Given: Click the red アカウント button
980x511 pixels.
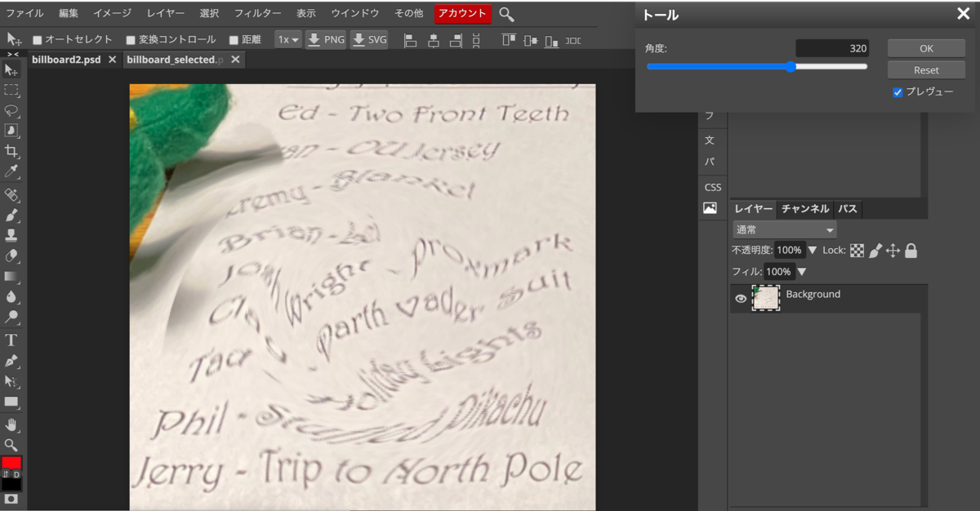Looking at the screenshot, I should click(462, 14).
